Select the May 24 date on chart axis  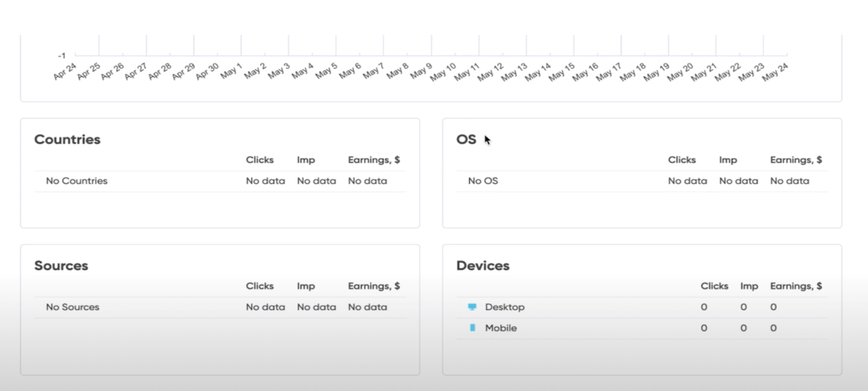point(775,72)
